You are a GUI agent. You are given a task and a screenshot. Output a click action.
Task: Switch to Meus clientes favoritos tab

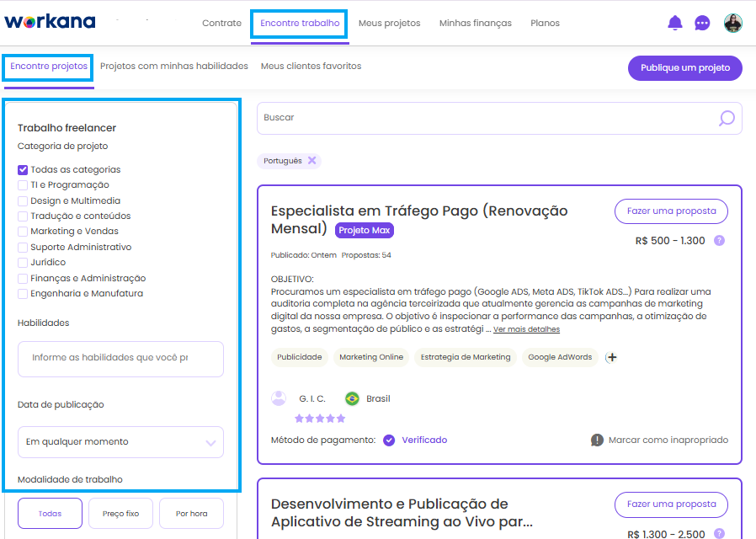(x=311, y=66)
